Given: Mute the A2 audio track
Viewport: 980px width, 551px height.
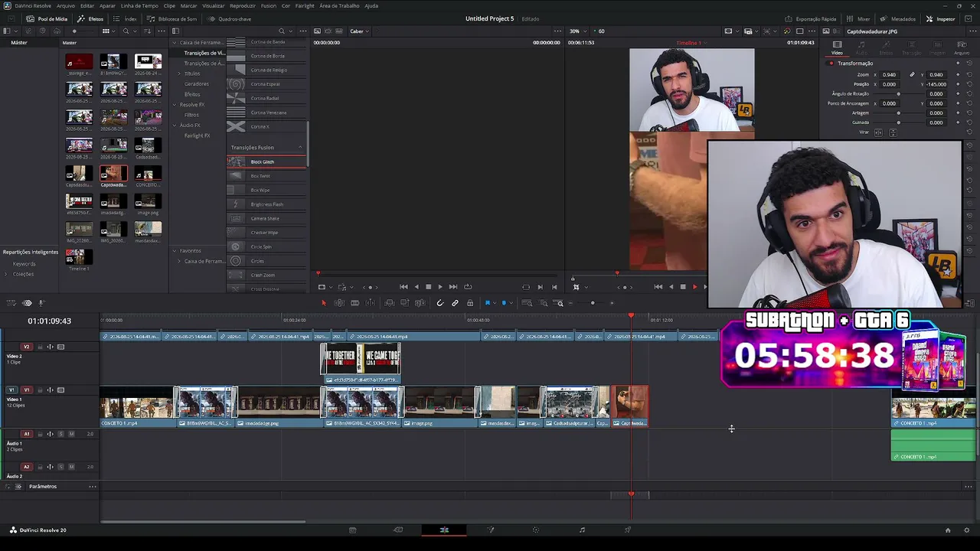Looking at the screenshot, I should 71,467.
